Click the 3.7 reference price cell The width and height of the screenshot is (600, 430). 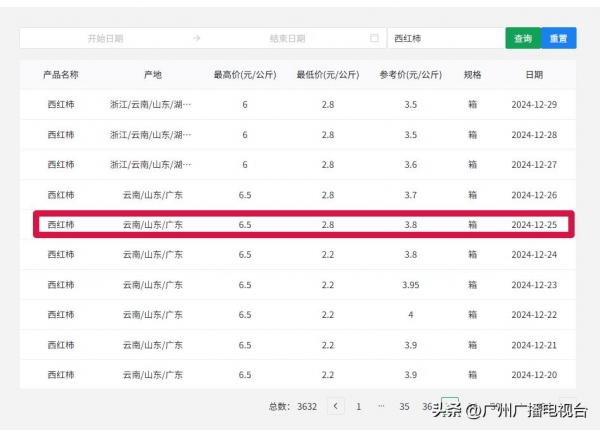(x=410, y=195)
